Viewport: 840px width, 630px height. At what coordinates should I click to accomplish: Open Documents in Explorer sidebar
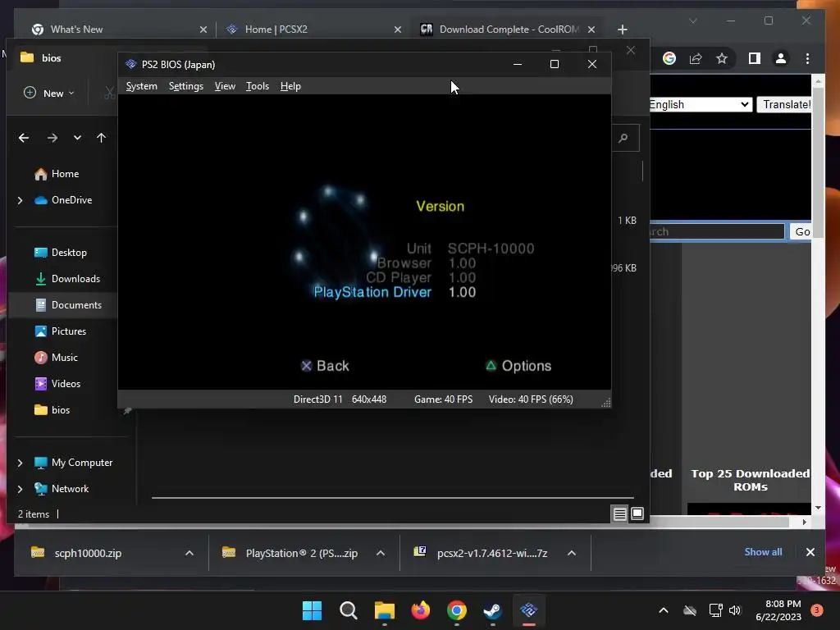click(x=76, y=305)
